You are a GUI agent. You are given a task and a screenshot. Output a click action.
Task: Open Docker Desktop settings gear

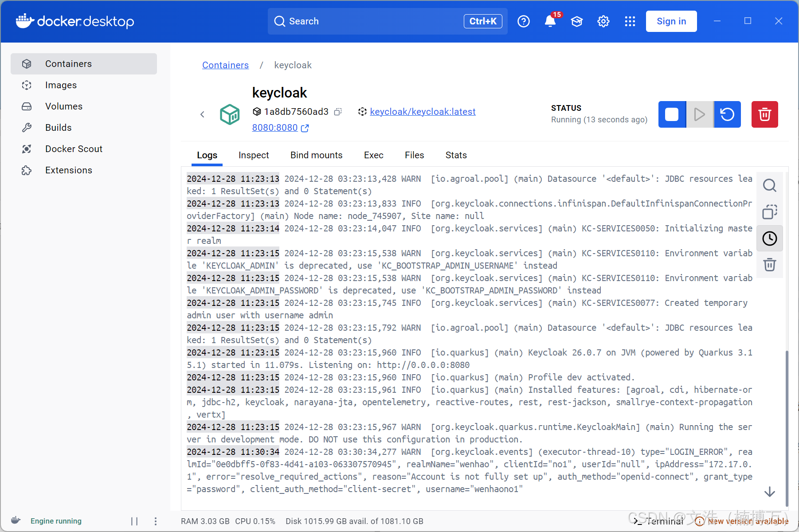[603, 21]
